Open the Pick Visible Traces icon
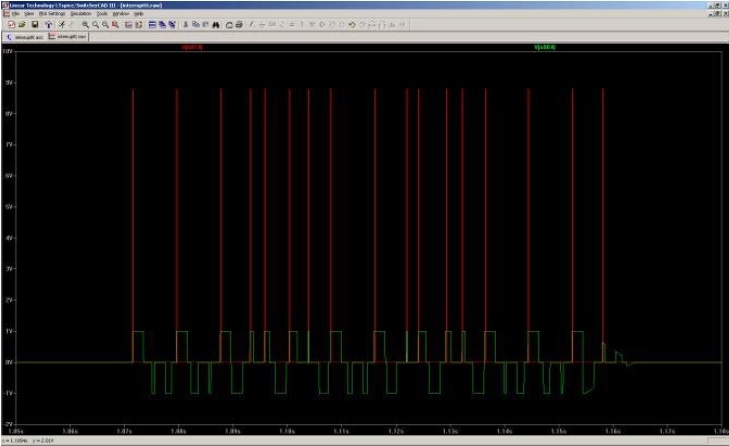 [139, 25]
